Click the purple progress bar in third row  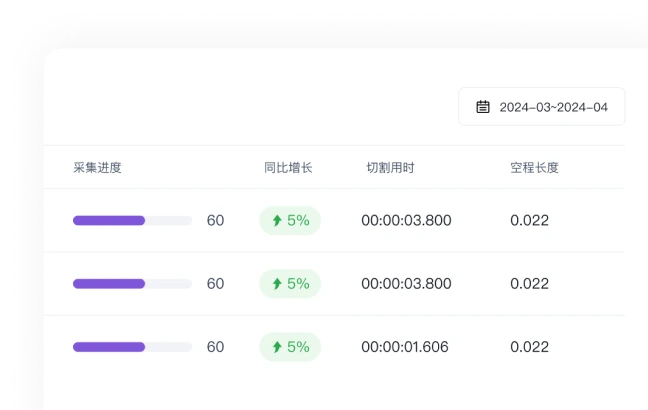(110, 347)
